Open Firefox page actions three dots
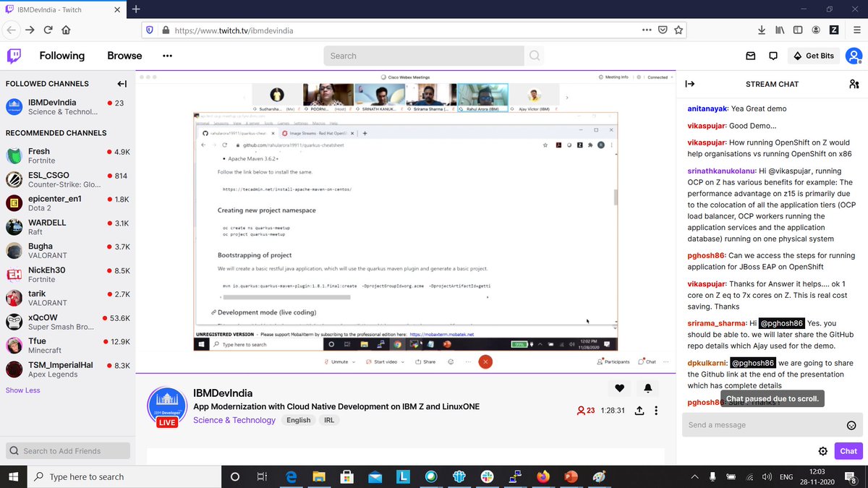 pos(646,30)
